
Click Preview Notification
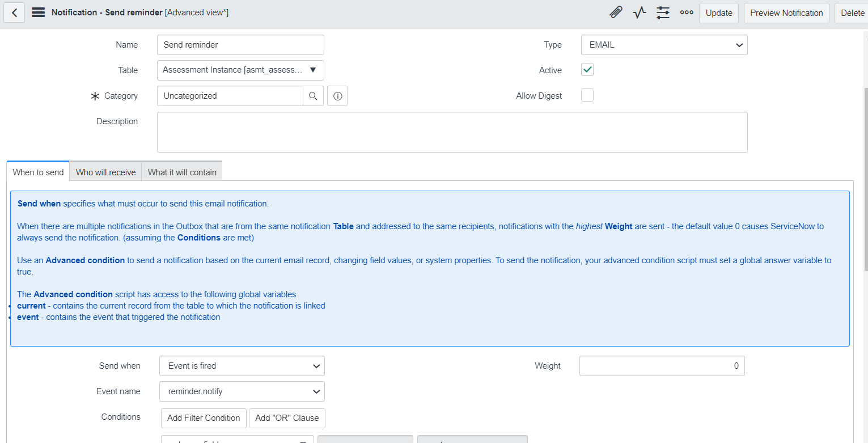click(x=786, y=12)
